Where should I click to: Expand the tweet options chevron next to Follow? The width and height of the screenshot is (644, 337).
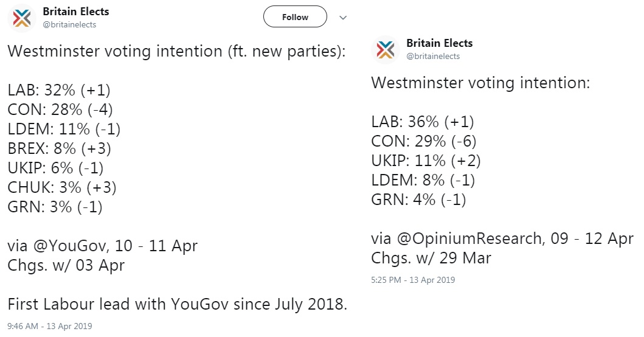[343, 17]
